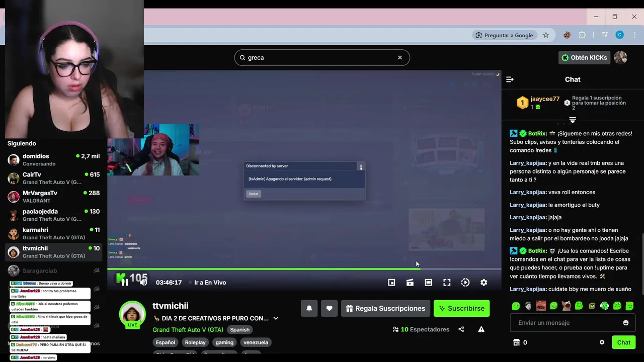
Task: Open domidios channel in Siguiendo list
Action: pos(53,160)
